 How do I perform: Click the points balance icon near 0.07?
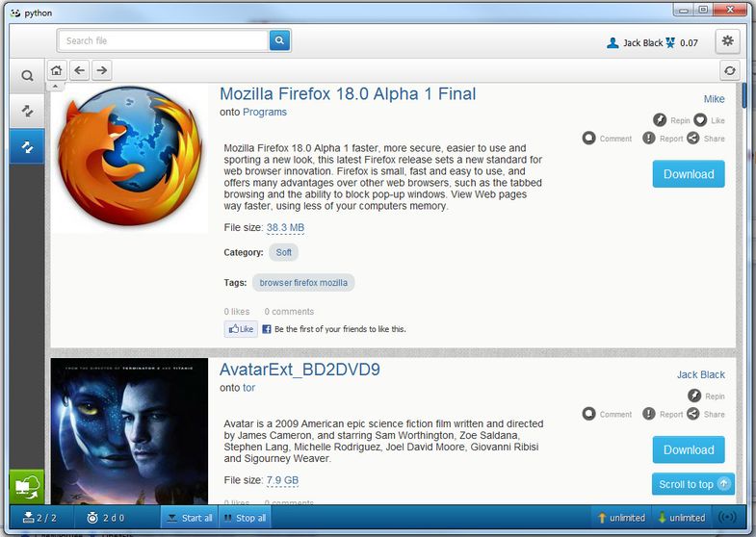click(670, 43)
